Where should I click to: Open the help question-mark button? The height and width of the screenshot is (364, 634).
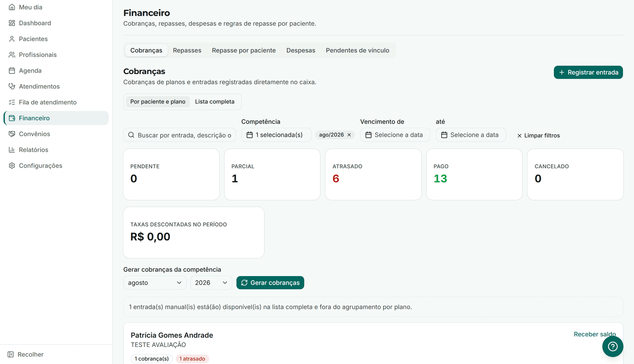pyautogui.click(x=613, y=346)
